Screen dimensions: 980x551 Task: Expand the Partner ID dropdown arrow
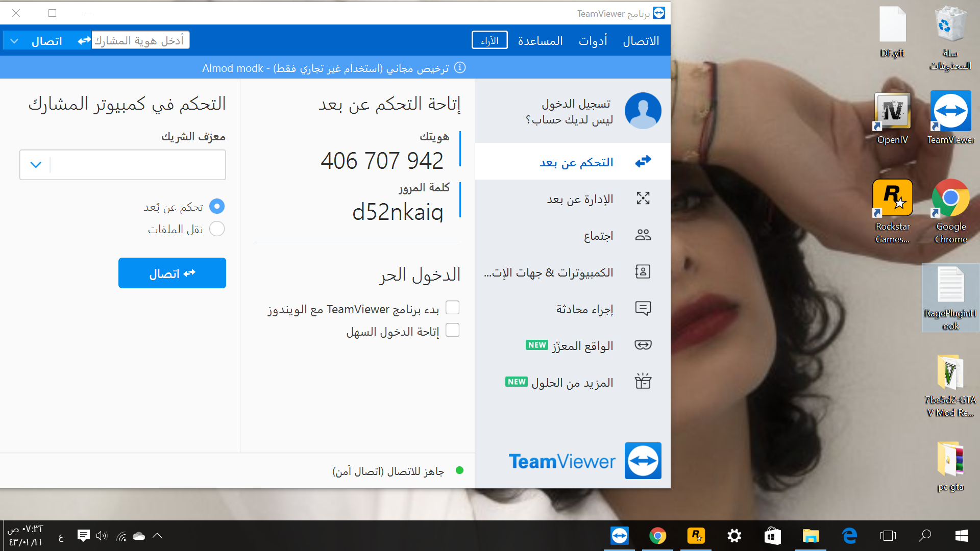(36, 165)
